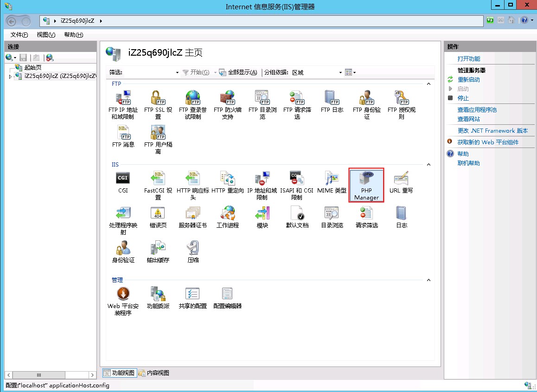The image size is (537, 392).
Task: Open FTP IP 地址和域限制 feature
Action: coord(123,105)
